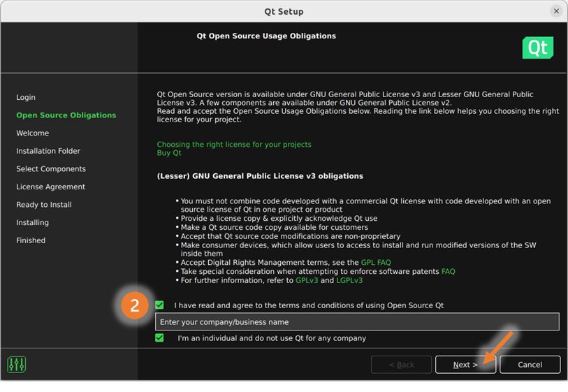Close the Qt Setup window
The image size is (568, 392).
coord(556,11)
